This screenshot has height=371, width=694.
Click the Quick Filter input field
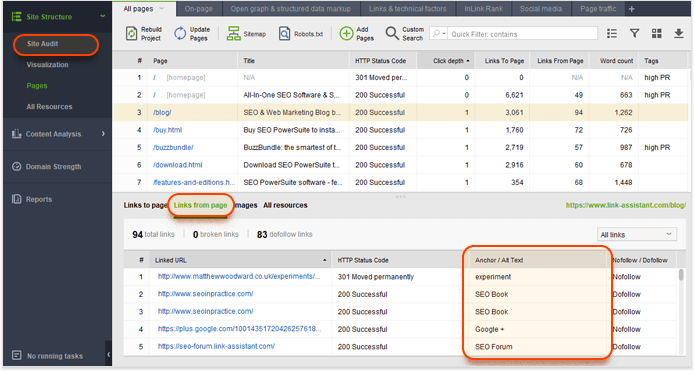[522, 34]
